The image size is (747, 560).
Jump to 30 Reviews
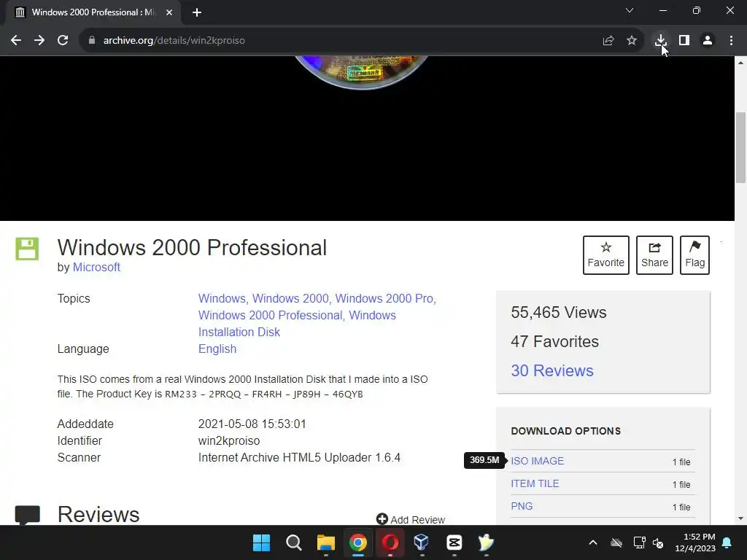tap(552, 370)
